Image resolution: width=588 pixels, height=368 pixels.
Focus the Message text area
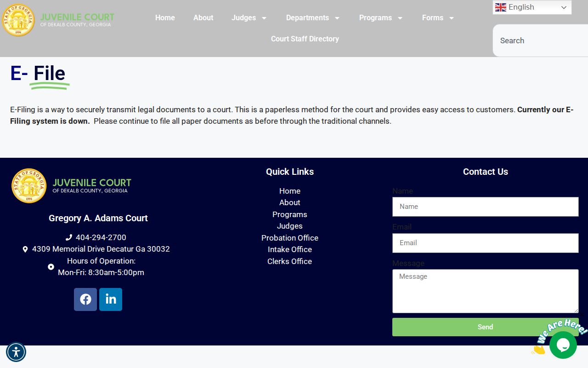485,291
